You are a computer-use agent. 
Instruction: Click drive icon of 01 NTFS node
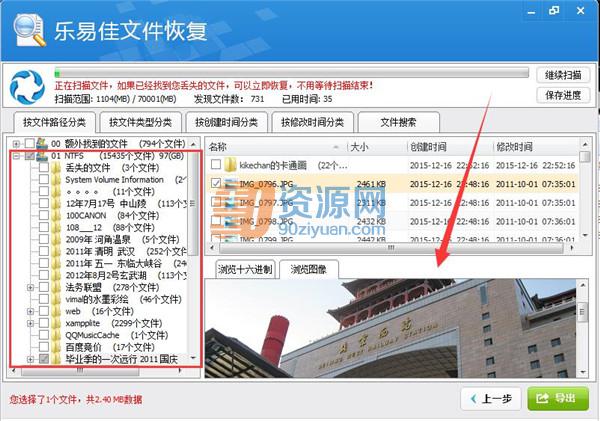coord(42,155)
